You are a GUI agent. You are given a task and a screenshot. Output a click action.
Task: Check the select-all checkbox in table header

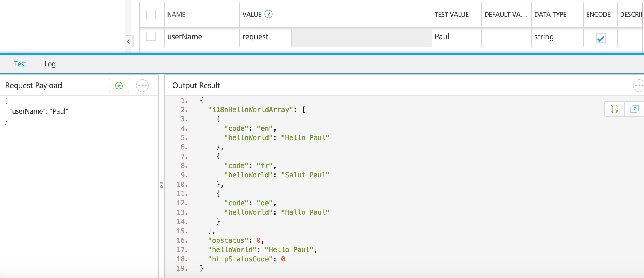[x=151, y=15]
